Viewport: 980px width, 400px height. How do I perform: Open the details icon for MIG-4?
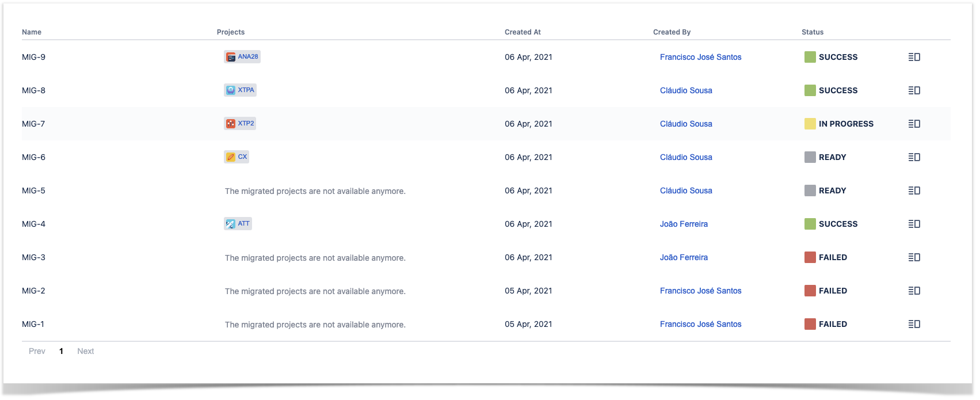click(914, 224)
